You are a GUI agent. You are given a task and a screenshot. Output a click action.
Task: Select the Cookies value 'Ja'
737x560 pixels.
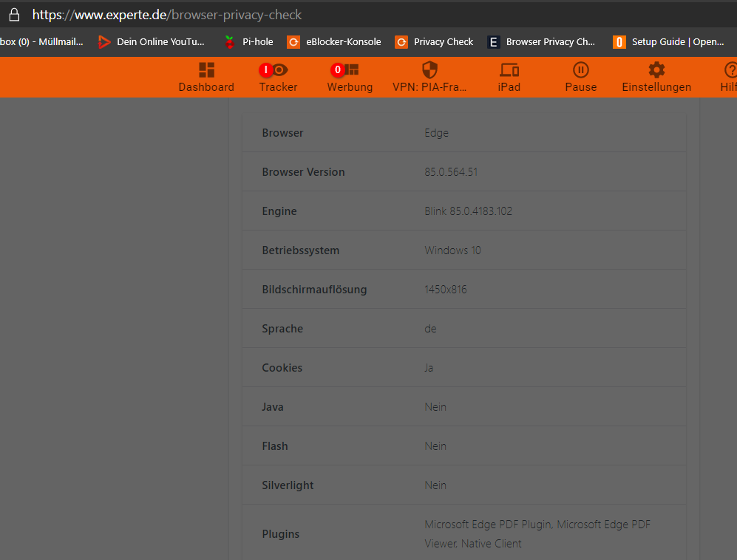pos(429,368)
